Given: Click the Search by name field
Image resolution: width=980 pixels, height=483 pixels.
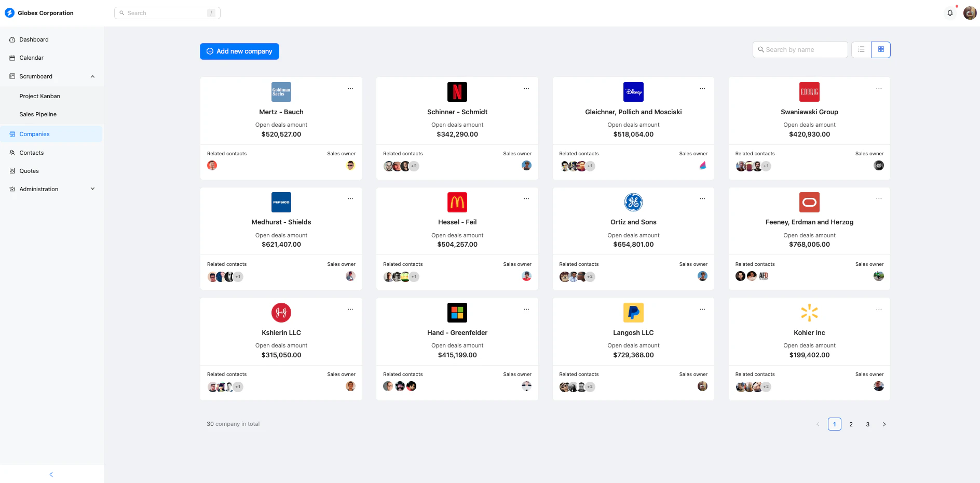Looking at the screenshot, I should [x=800, y=49].
